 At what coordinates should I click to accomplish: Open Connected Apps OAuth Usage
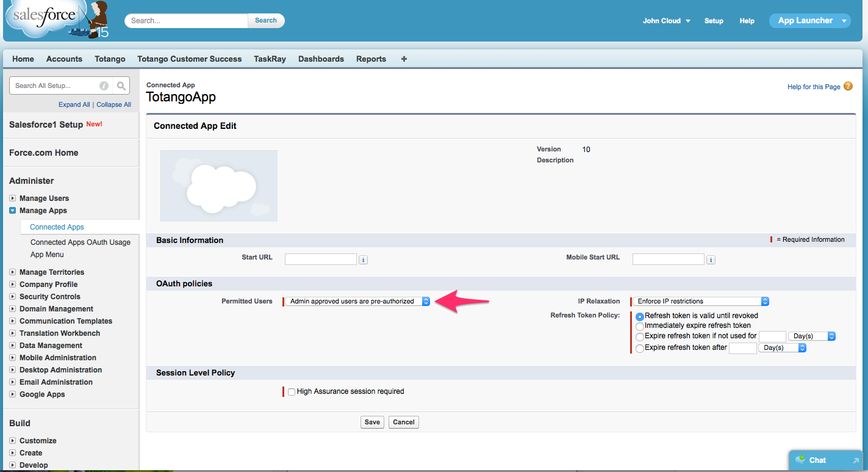point(81,242)
